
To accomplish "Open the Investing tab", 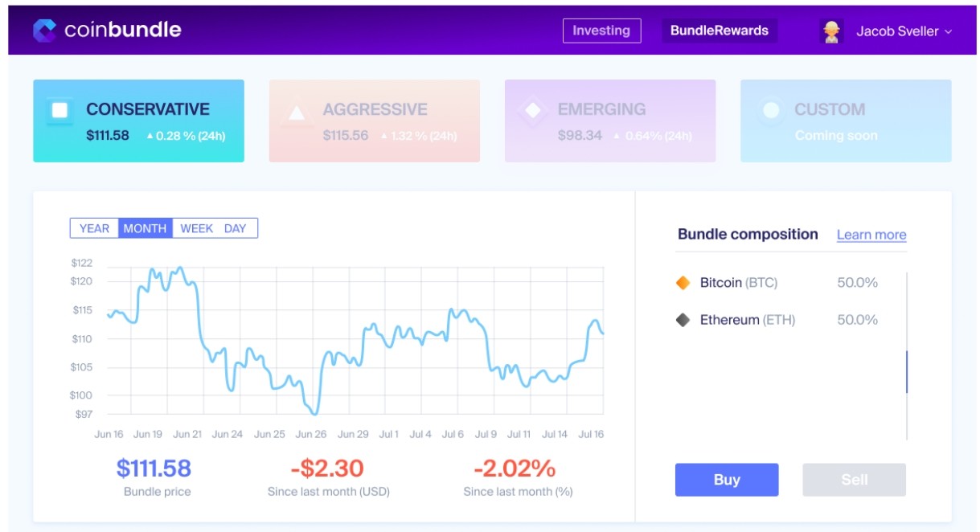I will tap(601, 31).
